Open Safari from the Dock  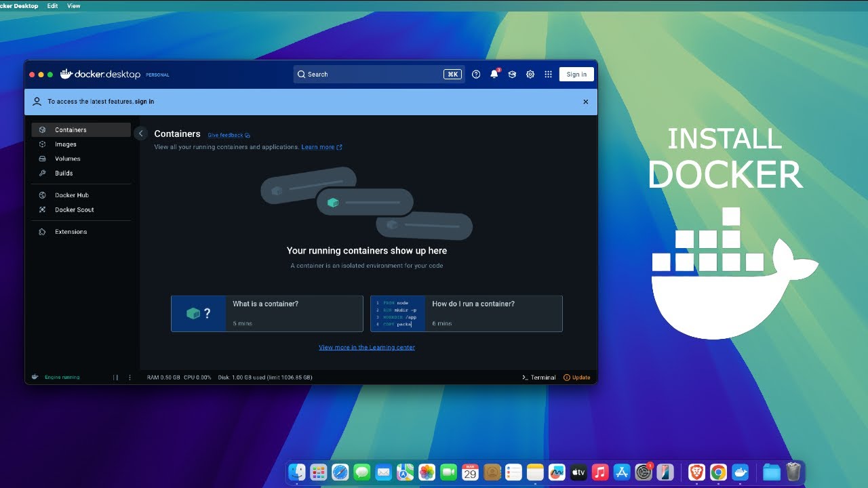[340, 472]
